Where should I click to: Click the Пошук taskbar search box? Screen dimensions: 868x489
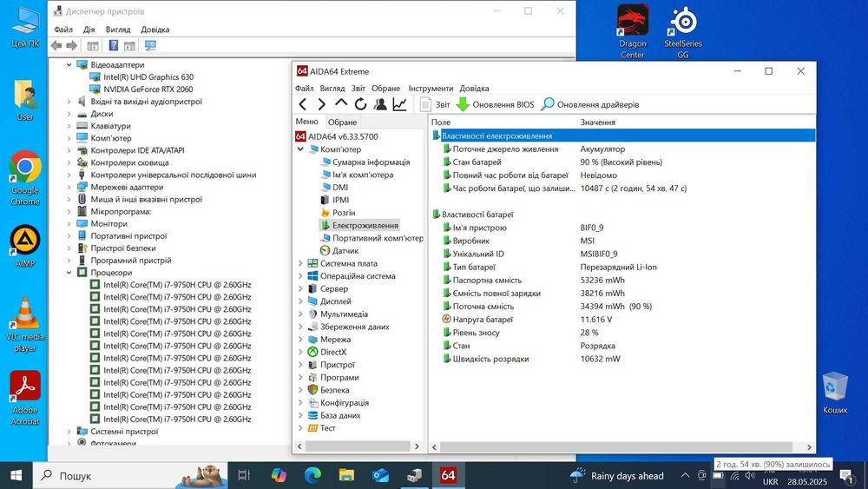pos(131,475)
